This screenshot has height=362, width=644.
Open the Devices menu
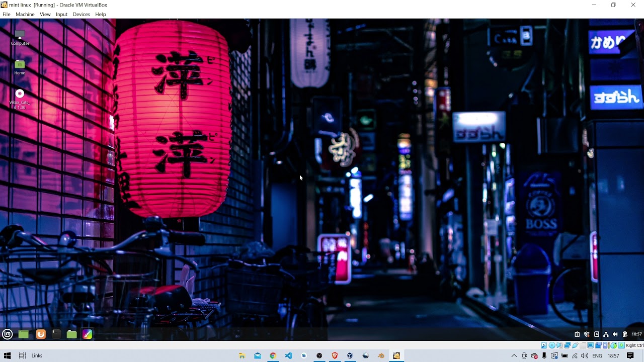pos(81,14)
